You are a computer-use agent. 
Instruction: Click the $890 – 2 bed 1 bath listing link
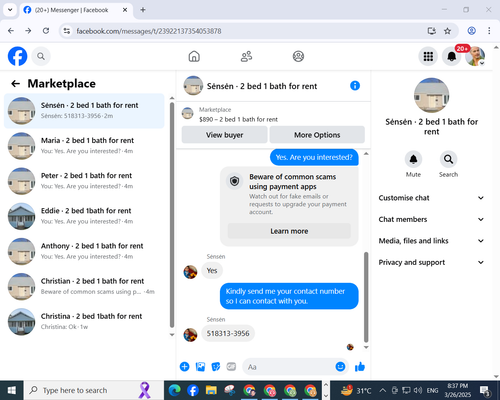(238, 119)
